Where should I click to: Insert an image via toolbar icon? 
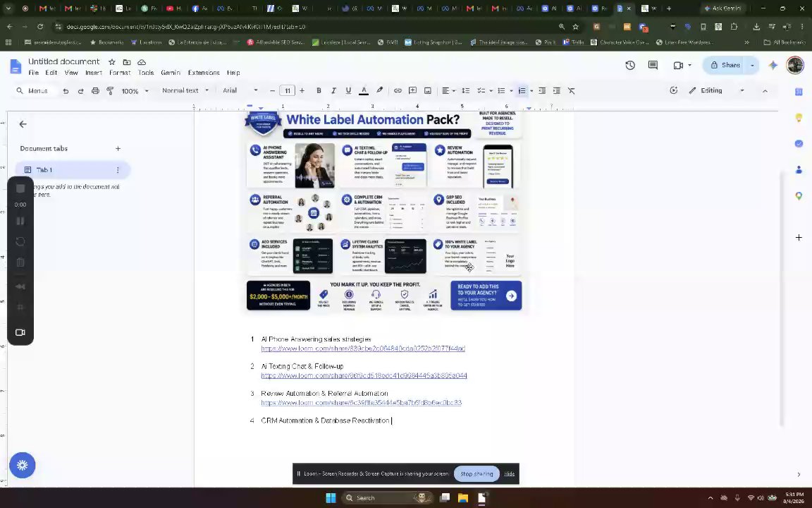pyautogui.click(x=428, y=91)
